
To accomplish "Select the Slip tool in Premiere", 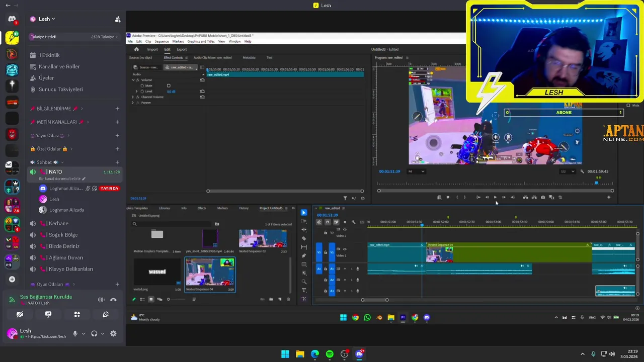I will click(304, 247).
